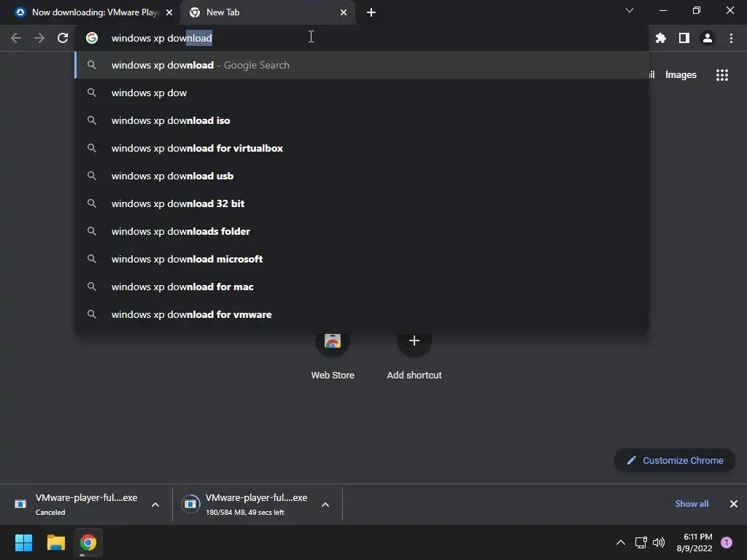Reload the page with the refresh icon

point(63,38)
